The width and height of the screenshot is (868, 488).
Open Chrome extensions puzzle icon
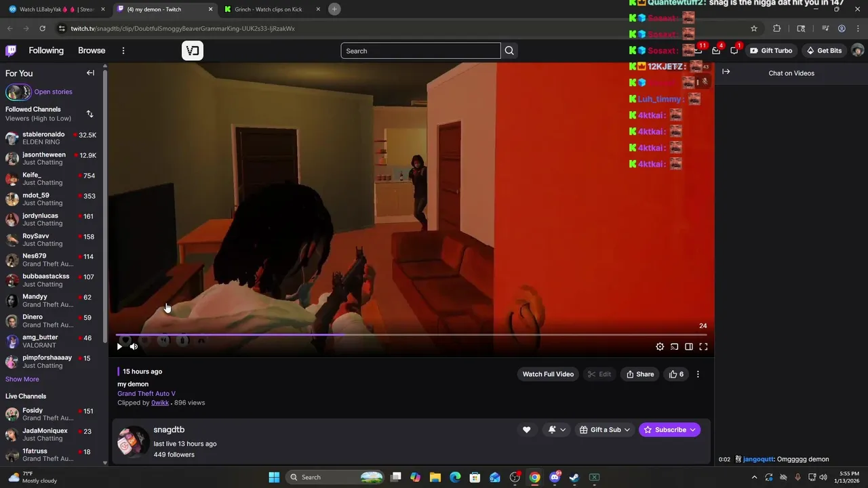pos(776,28)
